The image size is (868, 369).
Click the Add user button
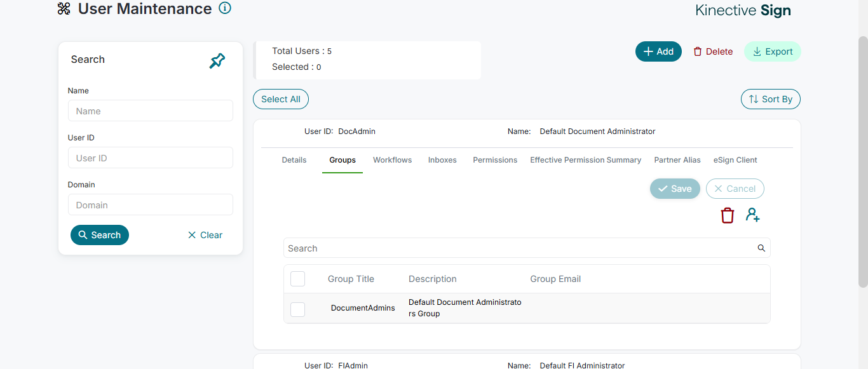658,51
